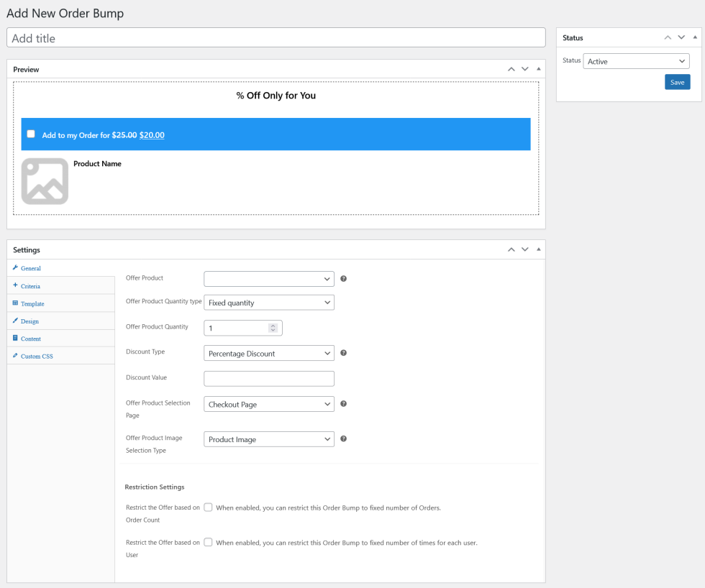Screen dimensions: 705x588
Task: Move Preview panel up with arrow icon
Action: click(x=511, y=69)
